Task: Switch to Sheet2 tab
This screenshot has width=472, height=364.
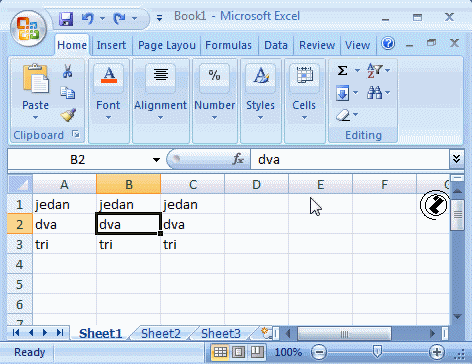Action: pos(161,333)
